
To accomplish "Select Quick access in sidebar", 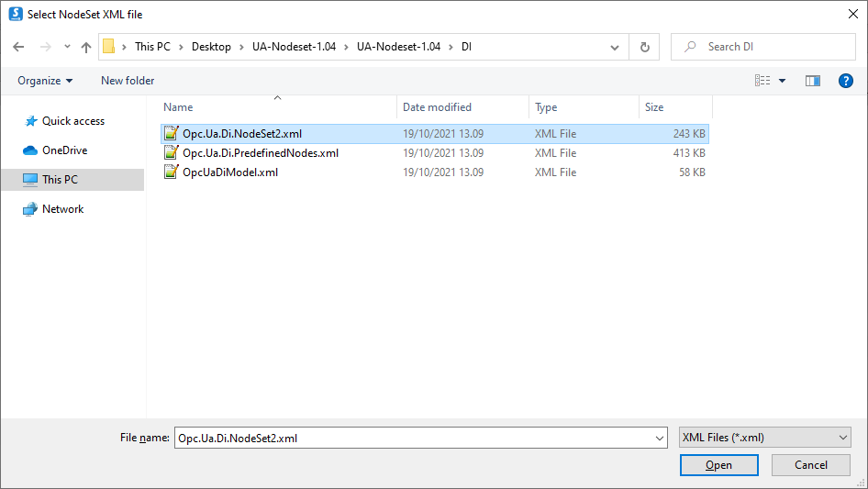I will pos(72,121).
